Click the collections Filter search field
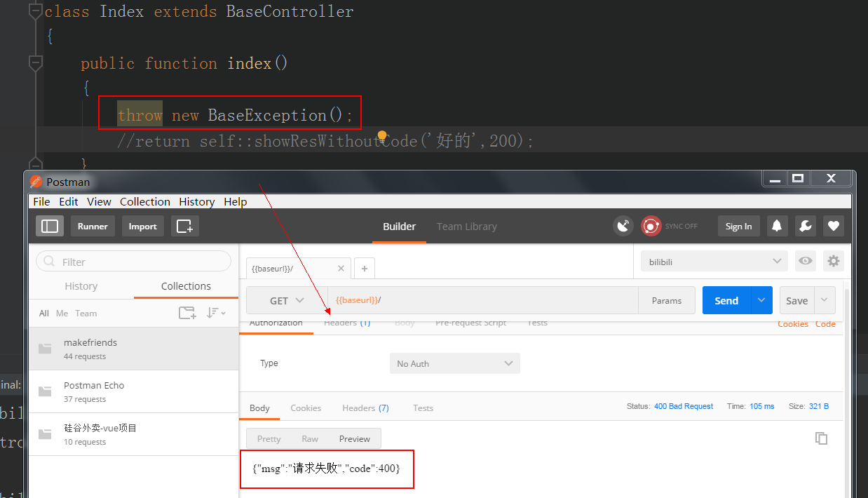The image size is (868, 498). click(x=133, y=262)
